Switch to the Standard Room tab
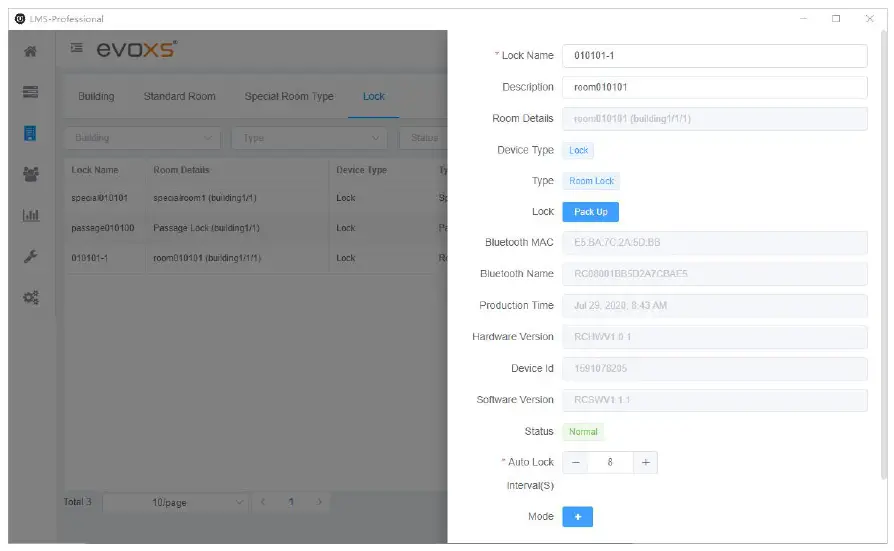The width and height of the screenshot is (894, 551). (x=179, y=96)
